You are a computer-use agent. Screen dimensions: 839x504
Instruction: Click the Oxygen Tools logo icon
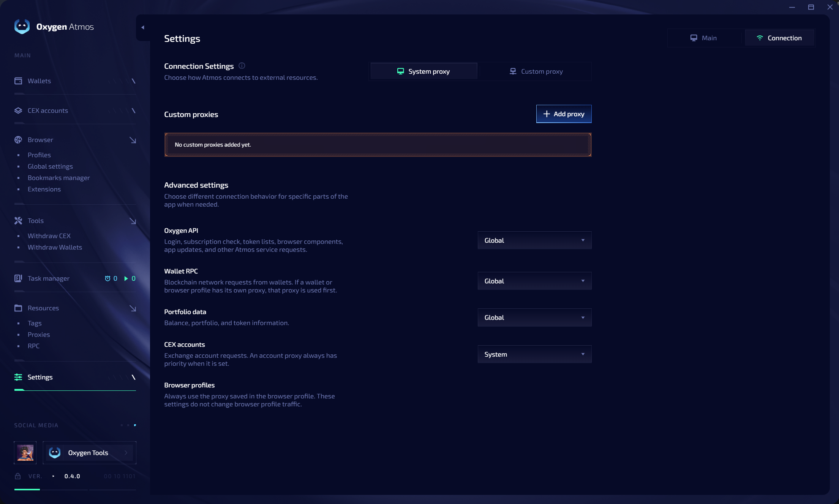pos(55,453)
